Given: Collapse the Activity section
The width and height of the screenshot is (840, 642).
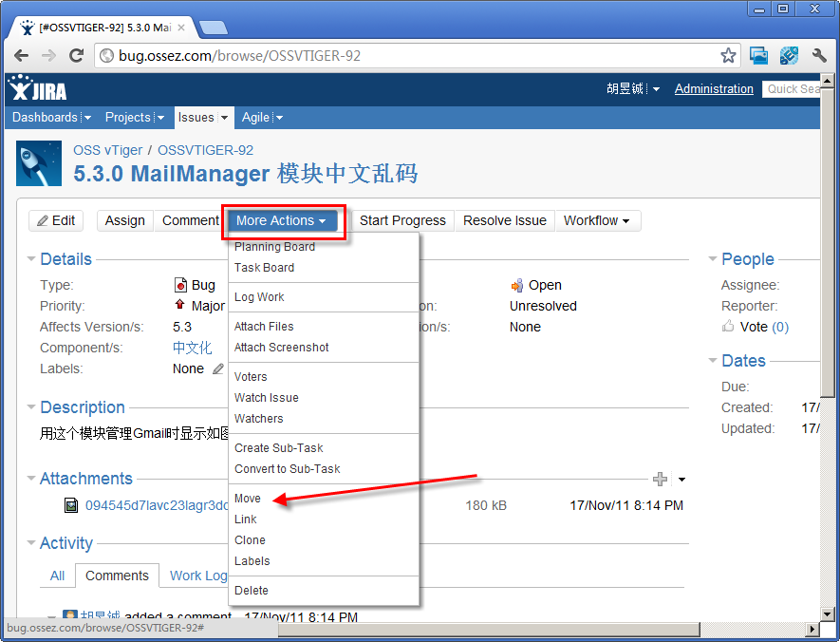Looking at the screenshot, I should tap(31, 543).
